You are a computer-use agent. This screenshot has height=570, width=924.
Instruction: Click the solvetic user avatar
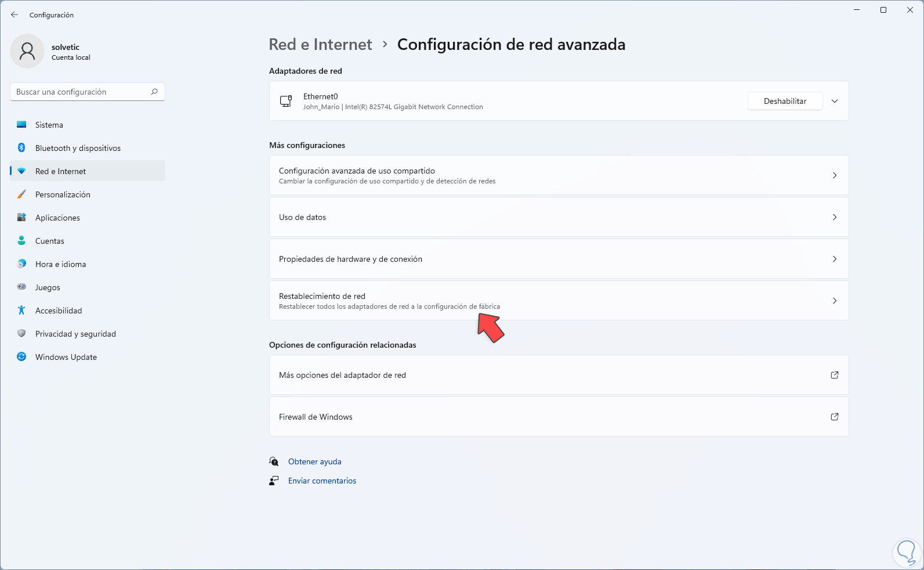[27, 51]
